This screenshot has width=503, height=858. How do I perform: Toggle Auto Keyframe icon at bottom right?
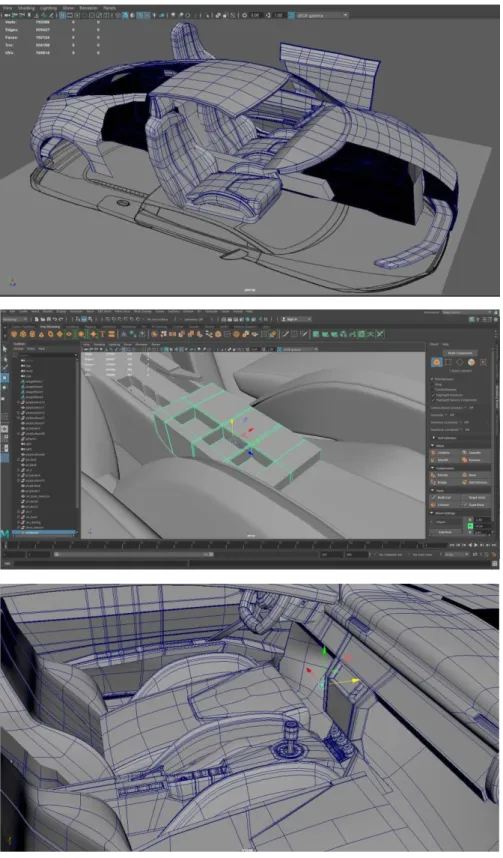(x=487, y=554)
